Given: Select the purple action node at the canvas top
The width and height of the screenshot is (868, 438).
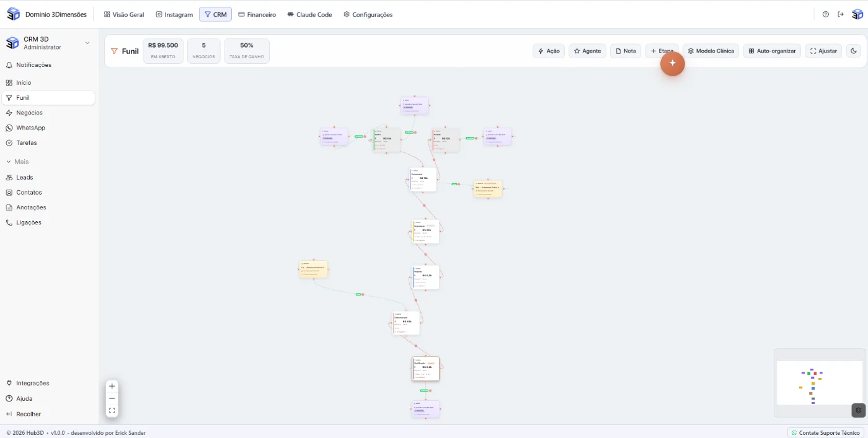Looking at the screenshot, I should [x=414, y=105].
